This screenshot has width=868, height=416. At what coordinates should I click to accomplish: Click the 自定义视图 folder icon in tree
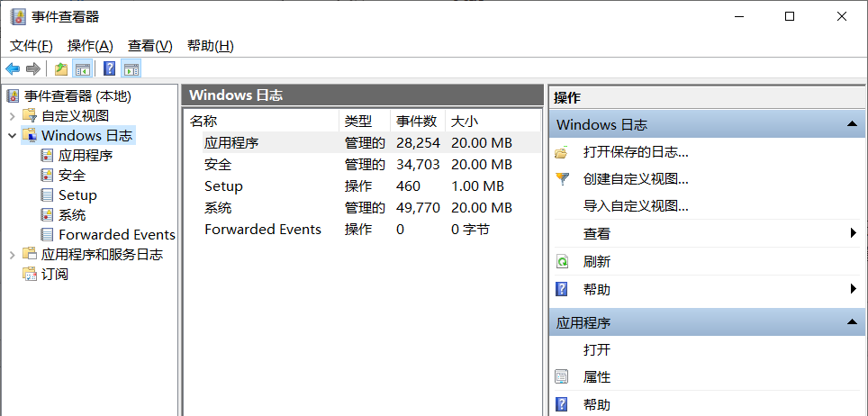click(x=30, y=115)
